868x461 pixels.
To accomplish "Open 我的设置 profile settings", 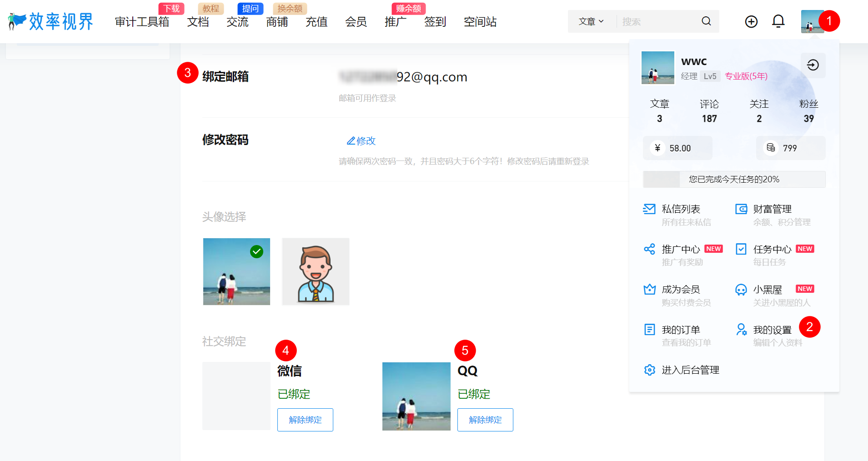I will coord(772,330).
